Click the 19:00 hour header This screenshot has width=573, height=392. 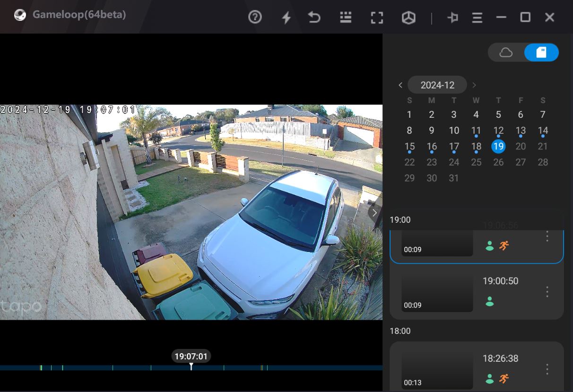tap(400, 220)
